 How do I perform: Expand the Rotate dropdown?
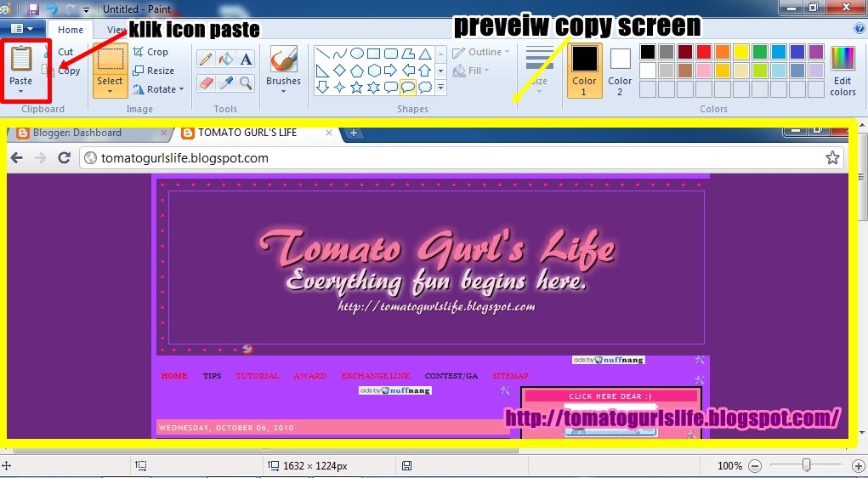coord(181,89)
